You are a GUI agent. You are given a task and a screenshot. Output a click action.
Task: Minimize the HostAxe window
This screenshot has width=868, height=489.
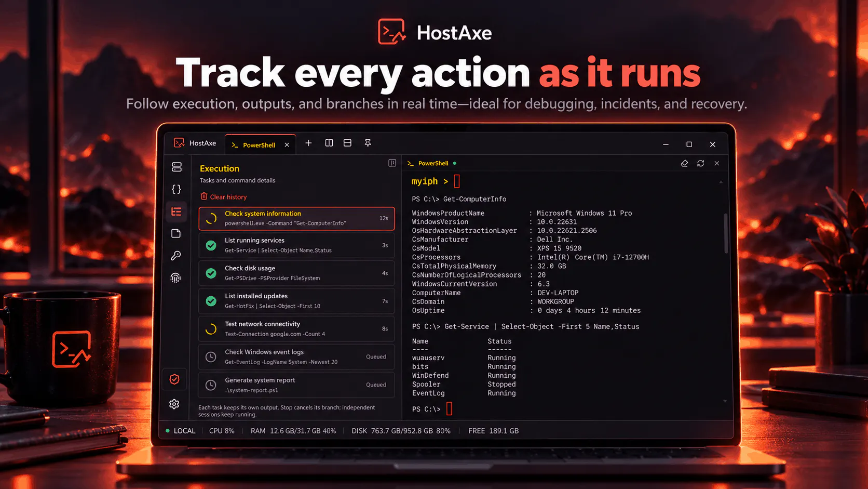666,144
